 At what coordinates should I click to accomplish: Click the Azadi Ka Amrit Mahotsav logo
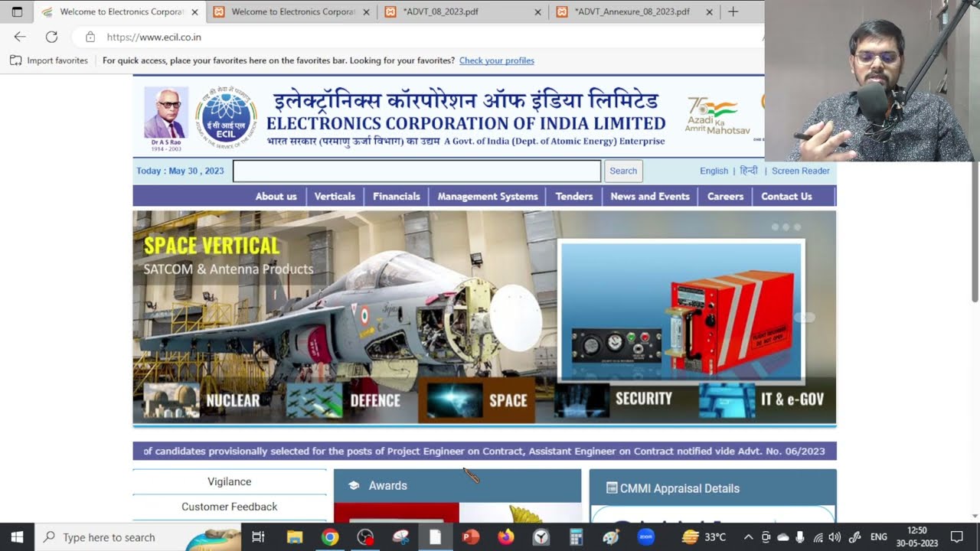(x=718, y=115)
